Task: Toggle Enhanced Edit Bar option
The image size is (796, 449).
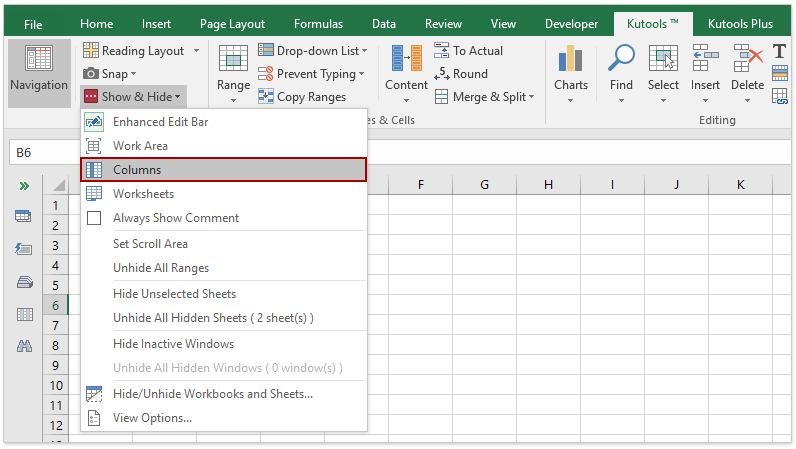Action: (x=160, y=122)
